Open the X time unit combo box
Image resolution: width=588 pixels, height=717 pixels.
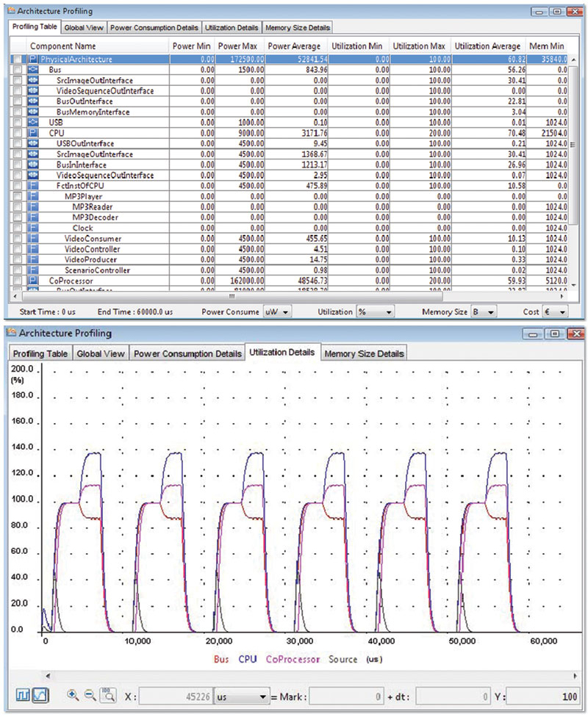coord(242,696)
